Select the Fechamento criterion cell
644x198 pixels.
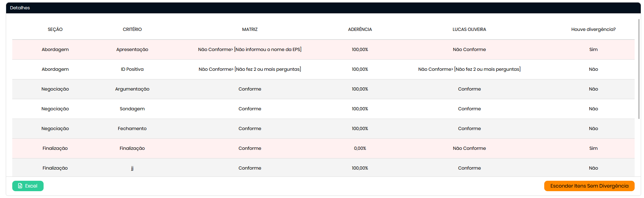[x=132, y=129]
